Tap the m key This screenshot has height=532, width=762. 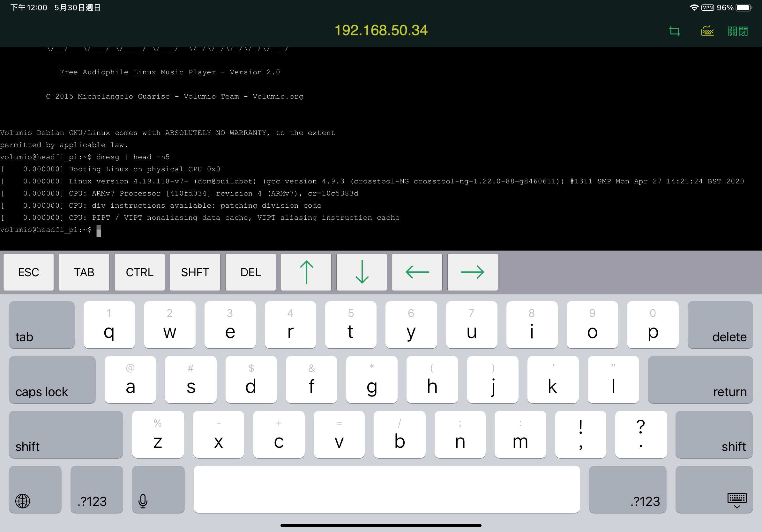(x=520, y=434)
